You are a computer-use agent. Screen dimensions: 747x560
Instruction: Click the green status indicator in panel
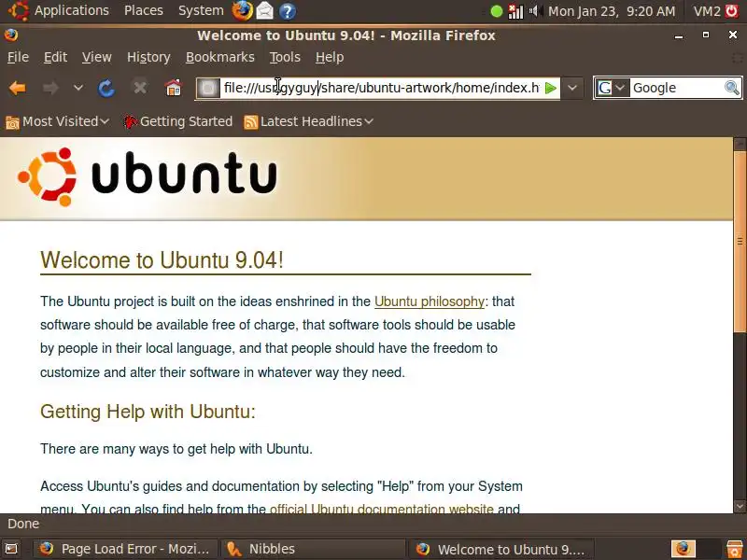pyautogui.click(x=497, y=11)
